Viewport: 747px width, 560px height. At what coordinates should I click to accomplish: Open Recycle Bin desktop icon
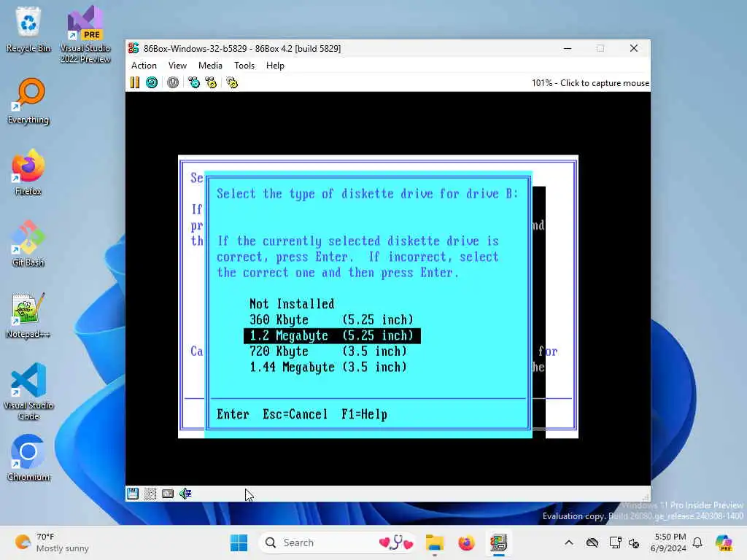click(x=28, y=29)
